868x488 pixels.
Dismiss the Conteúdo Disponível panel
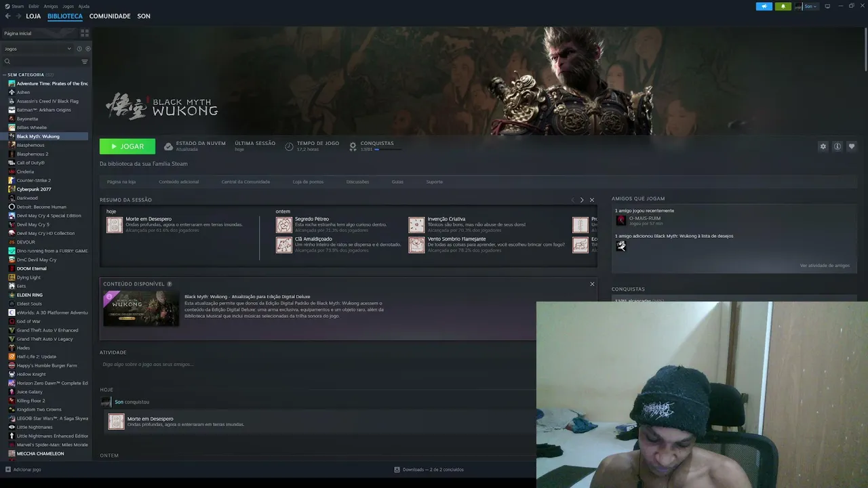[592, 284]
